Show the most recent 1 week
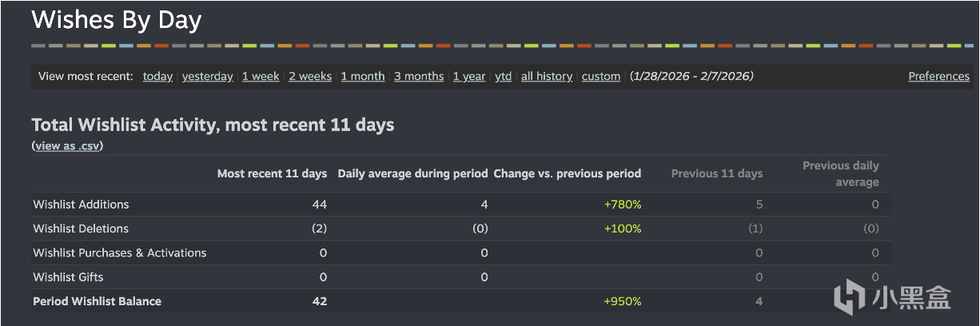 261,77
